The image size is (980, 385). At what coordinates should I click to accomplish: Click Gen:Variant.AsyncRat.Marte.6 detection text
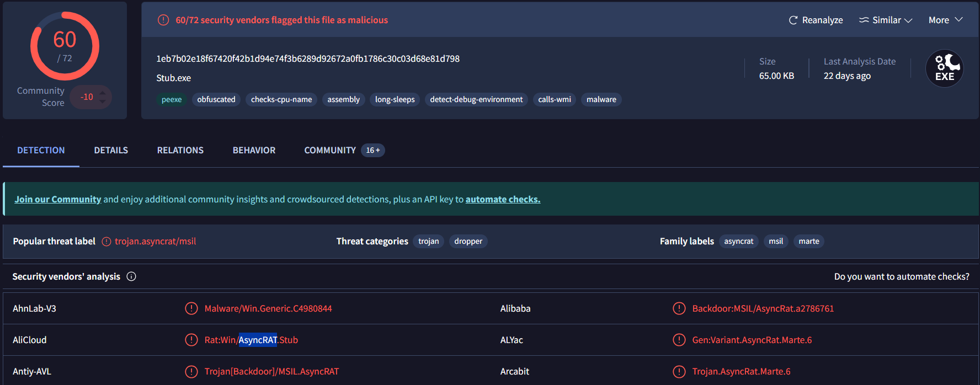pos(752,340)
